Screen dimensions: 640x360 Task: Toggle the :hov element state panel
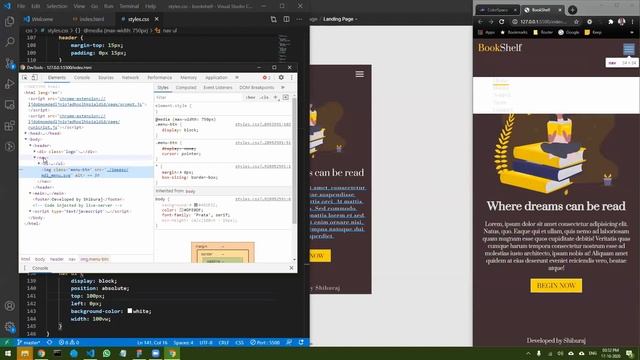click(x=250, y=98)
